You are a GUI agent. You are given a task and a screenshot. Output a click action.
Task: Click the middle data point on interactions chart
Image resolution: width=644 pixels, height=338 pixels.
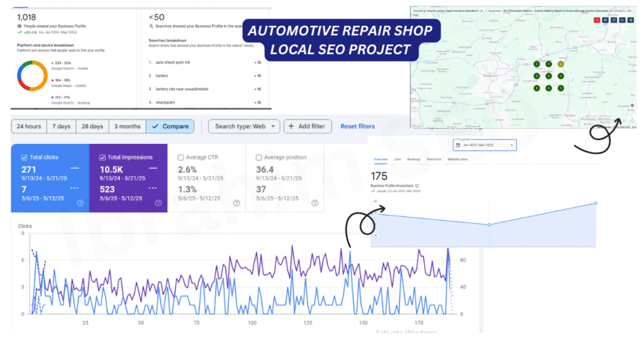pos(489,225)
